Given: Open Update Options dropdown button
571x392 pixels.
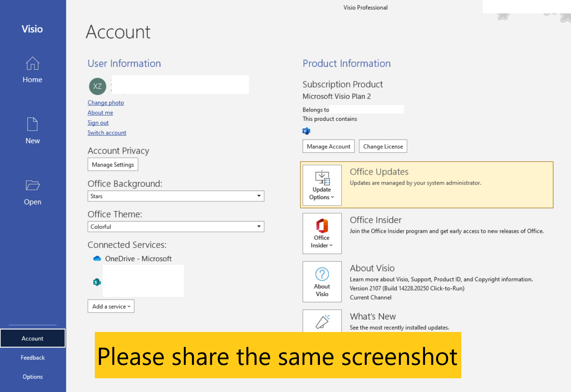Looking at the screenshot, I should coord(322,185).
